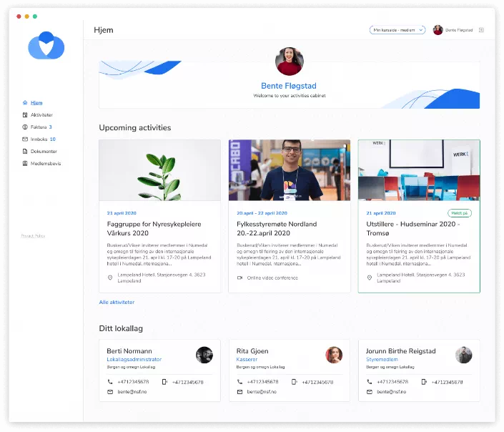Image resolution: width=504 pixels, height=432 pixels.
Task: Click location pin on Faggruppe card
Action: click(110, 278)
